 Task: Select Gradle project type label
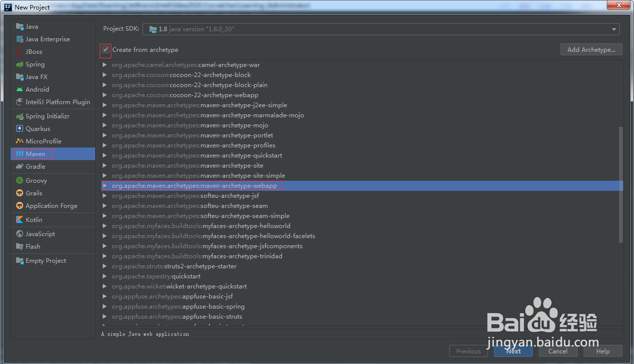(x=35, y=167)
